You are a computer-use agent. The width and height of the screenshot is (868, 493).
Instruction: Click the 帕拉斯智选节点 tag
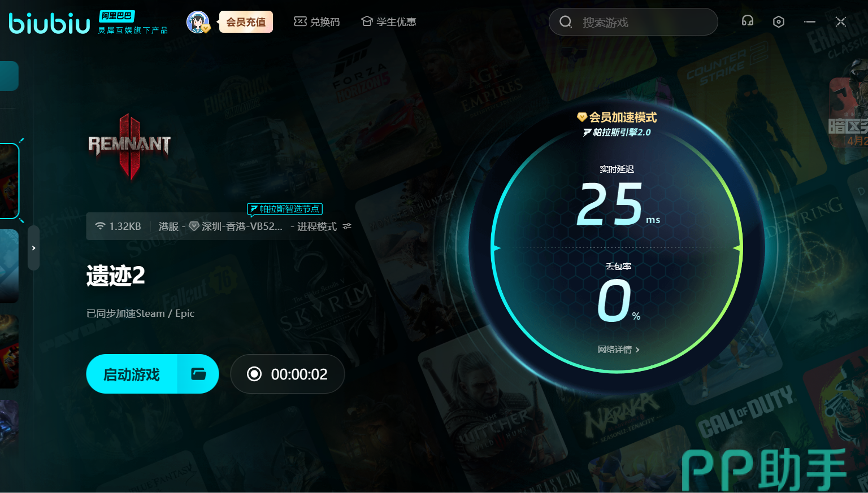[285, 209]
